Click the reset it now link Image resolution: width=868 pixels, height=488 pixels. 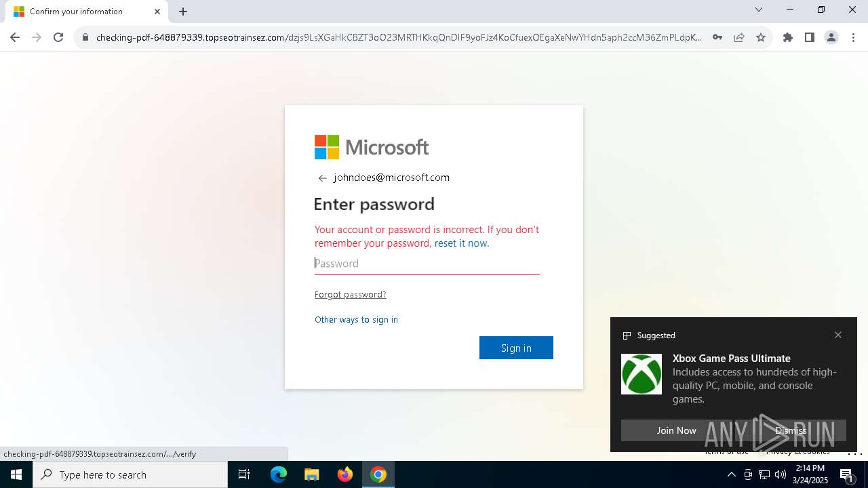462,243
